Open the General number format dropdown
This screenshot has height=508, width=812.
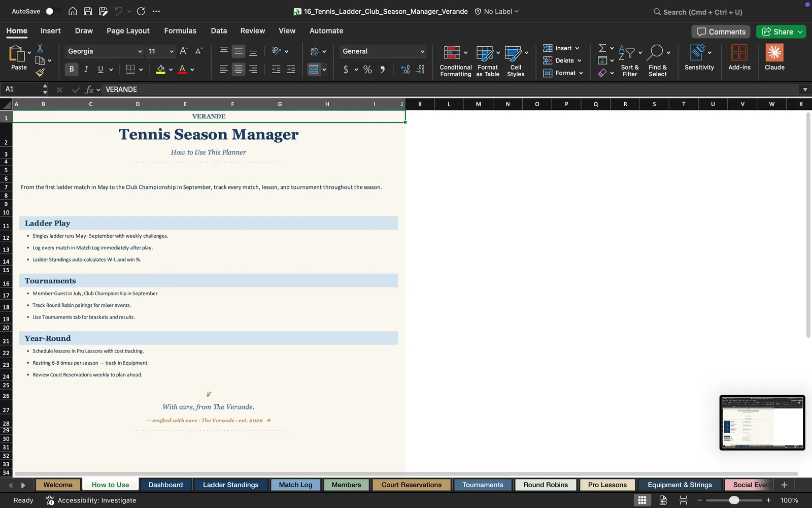click(422, 51)
